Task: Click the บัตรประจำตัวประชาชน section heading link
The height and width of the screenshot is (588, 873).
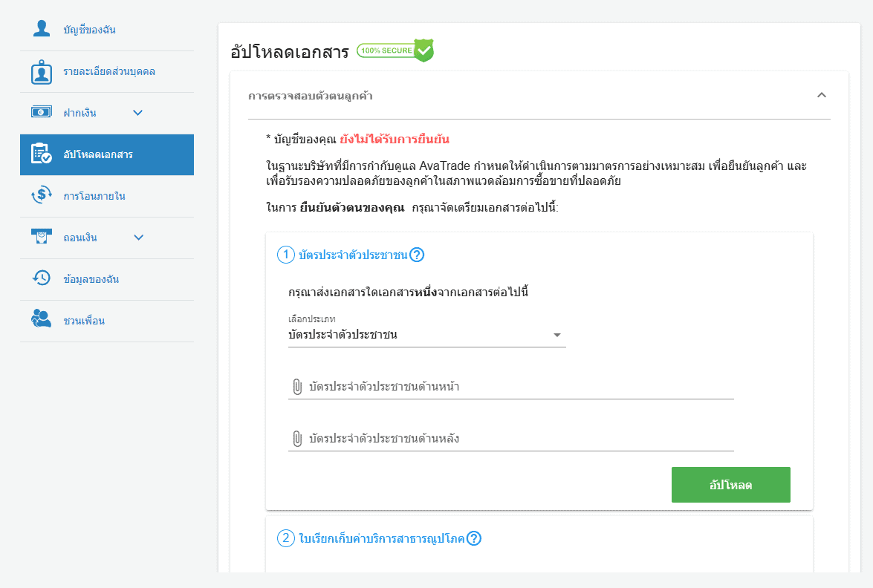Action: coord(353,255)
